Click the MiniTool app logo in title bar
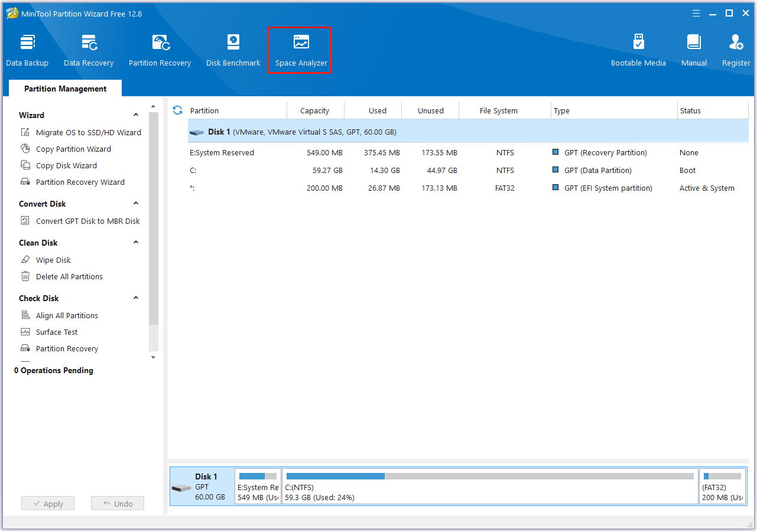 coord(12,13)
